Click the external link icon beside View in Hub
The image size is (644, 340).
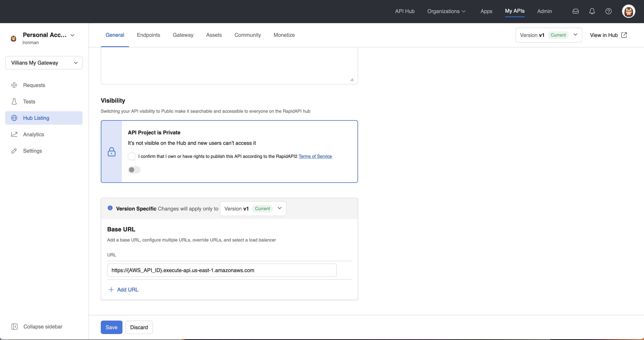point(624,35)
